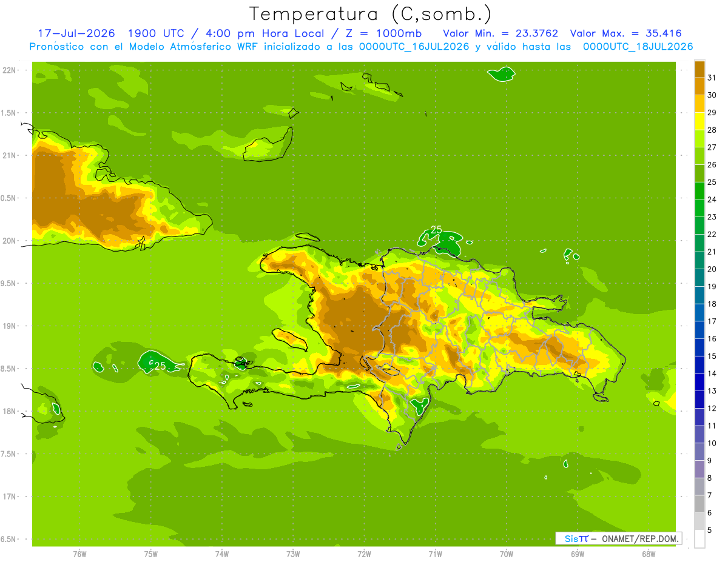Click 'Valor Min. = 23.3762' reading

point(500,33)
